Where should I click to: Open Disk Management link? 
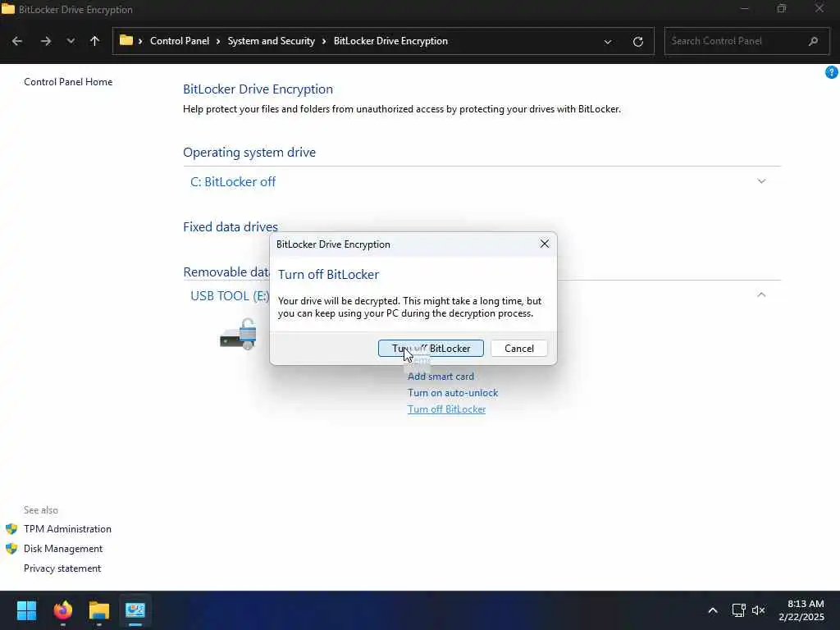63,549
